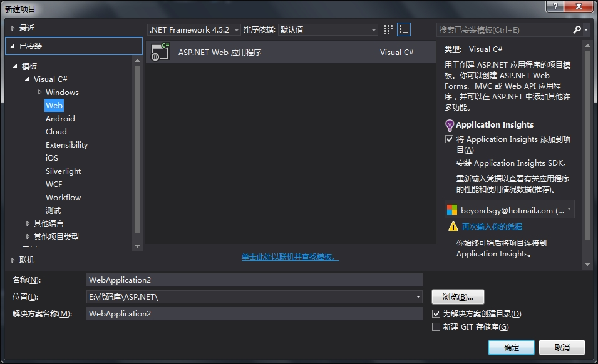Uncheck create directory for solution checkbox
The height and width of the screenshot is (364, 598).
[436, 314]
